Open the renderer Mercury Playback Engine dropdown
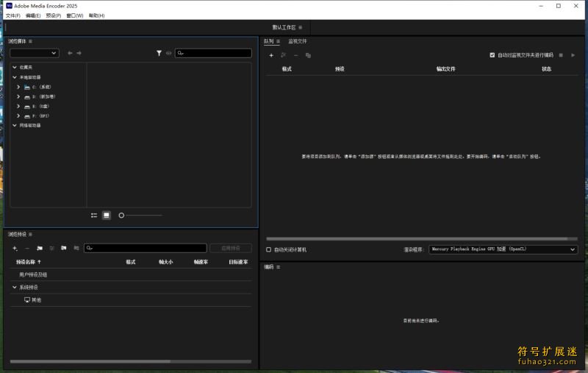Image resolution: width=588 pixels, height=373 pixels. click(503, 249)
